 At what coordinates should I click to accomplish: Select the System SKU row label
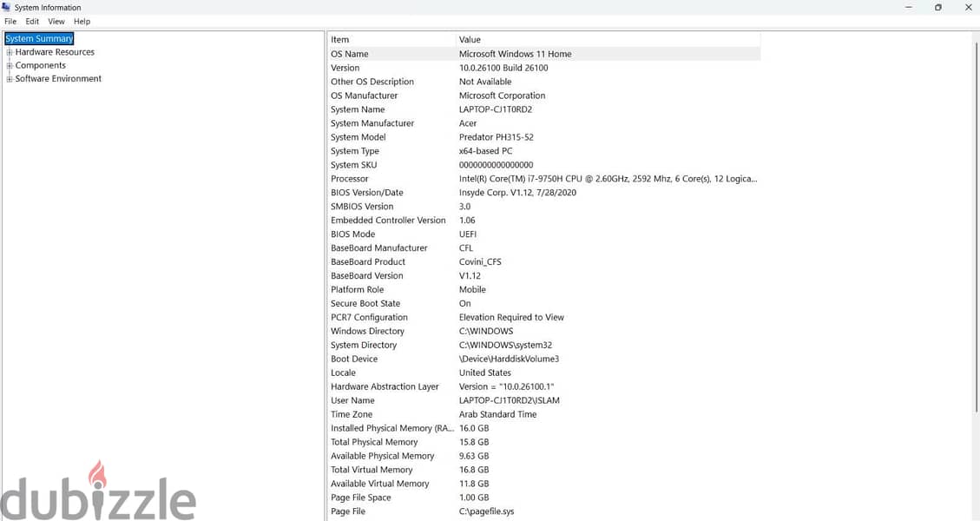click(x=354, y=165)
